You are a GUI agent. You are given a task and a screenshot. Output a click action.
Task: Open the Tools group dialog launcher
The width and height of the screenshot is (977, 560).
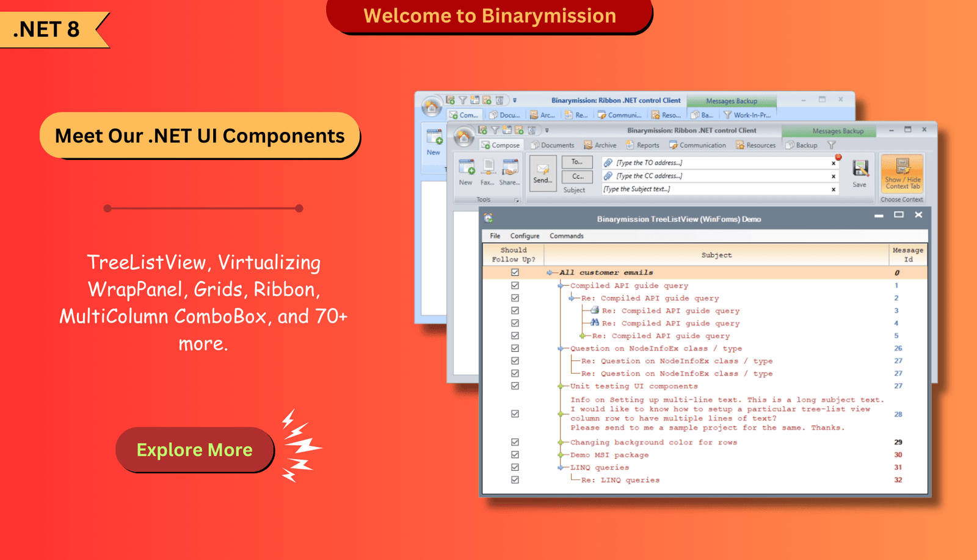(x=517, y=200)
